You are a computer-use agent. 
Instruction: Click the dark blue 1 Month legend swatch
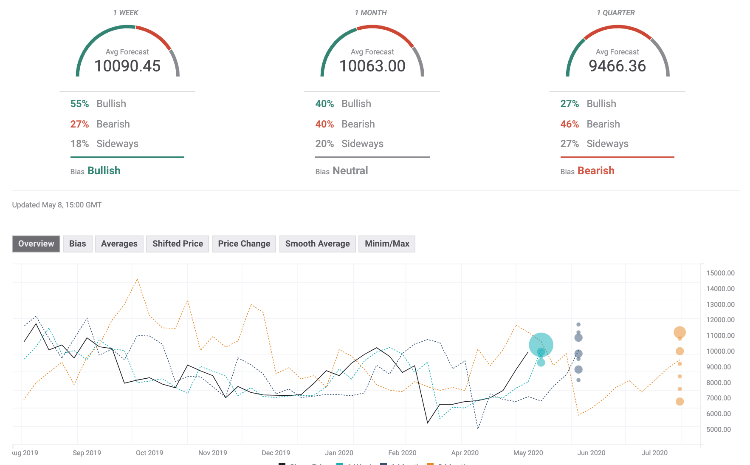(x=385, y=463)
